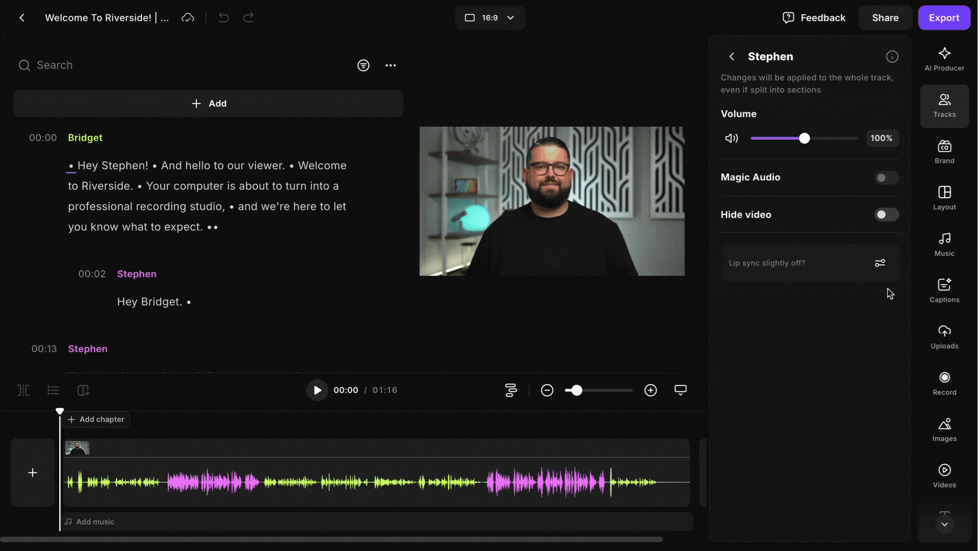Click the Export button
Image resolution: width=980 pixels, height=551 pixels.
coord(944,18)
